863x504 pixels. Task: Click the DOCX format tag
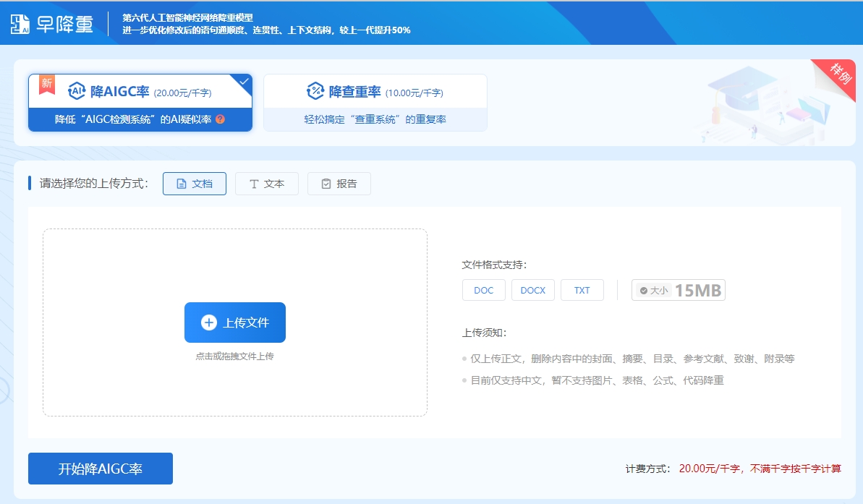coord(533,290)
